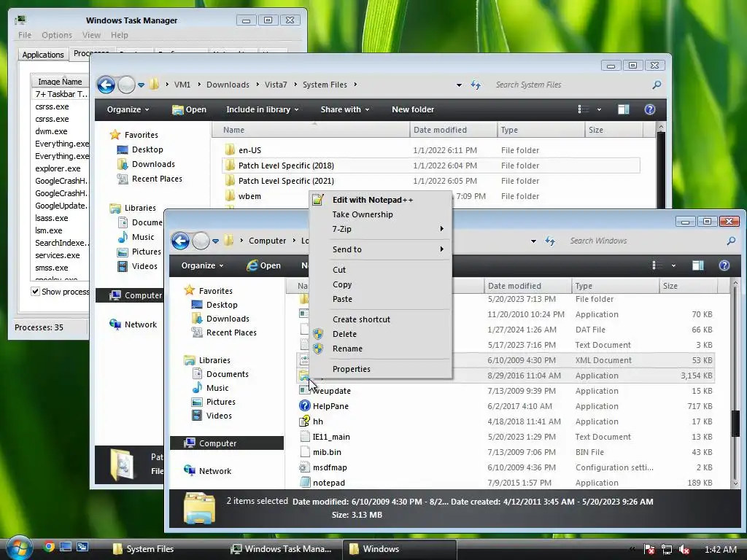Click Open button in System Files toolbar
Viewport: 747px width, 560px height.
point(189,109)
